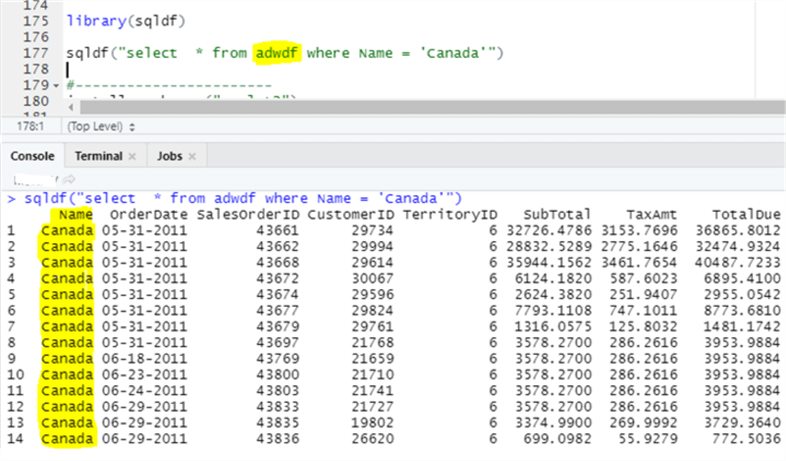Click the editor horizontal scrollbar thumb
The image size is (786, 461).
click(432, 107)
